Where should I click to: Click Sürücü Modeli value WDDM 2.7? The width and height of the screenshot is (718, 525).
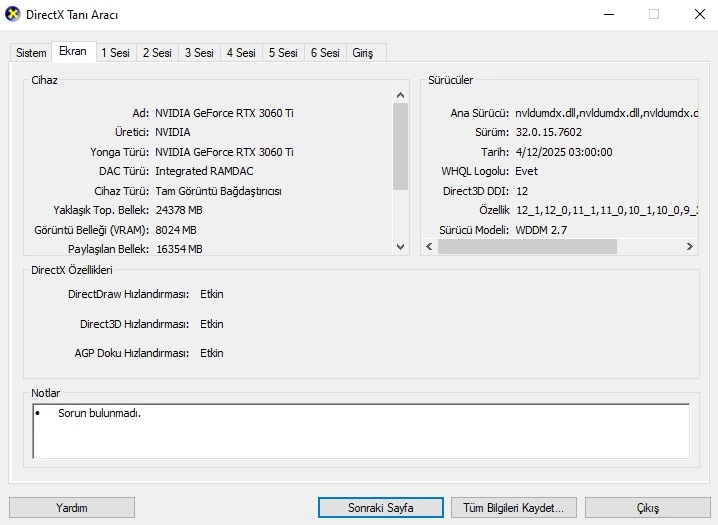[541, 230]
